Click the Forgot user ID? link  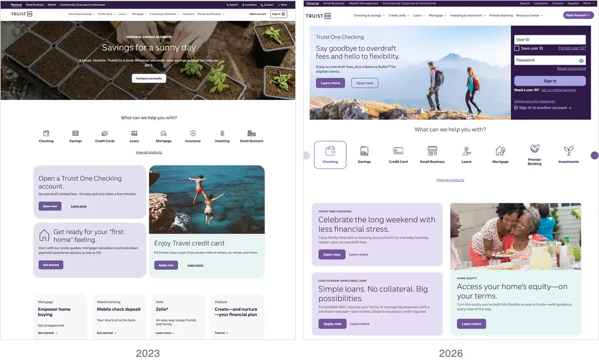coord(572,48)
